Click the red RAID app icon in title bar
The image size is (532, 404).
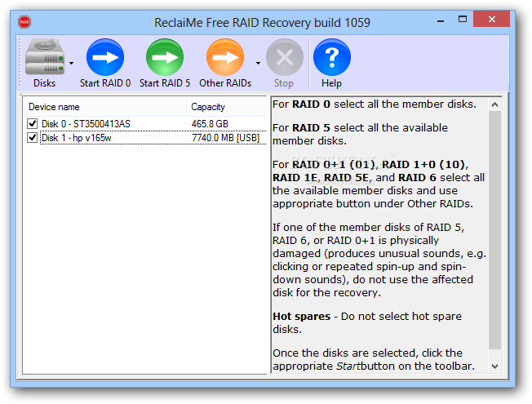[x=24, y=22]
